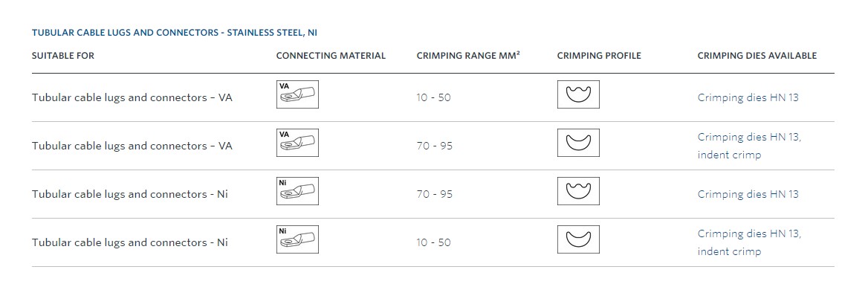Select the first Tubular cable lugs – VA row text
Image resolution: width=868 pixels, height=287 pixels.
tap(132, 97)
